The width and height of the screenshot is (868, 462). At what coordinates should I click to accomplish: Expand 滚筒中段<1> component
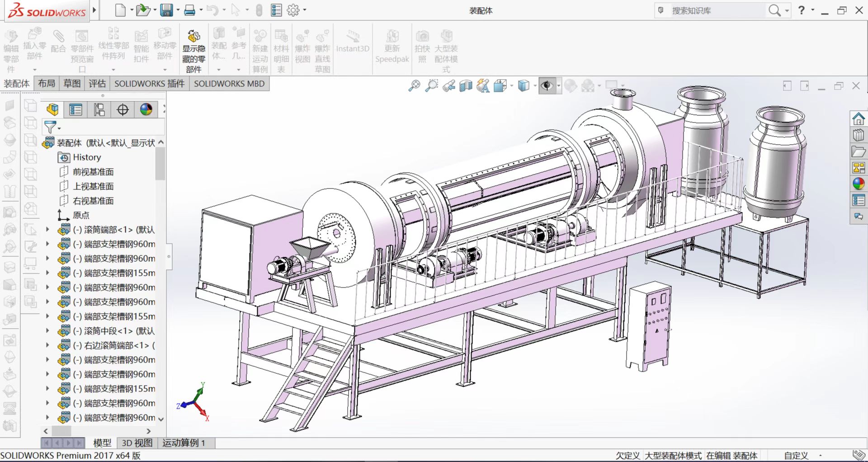[x=47, y=331]
